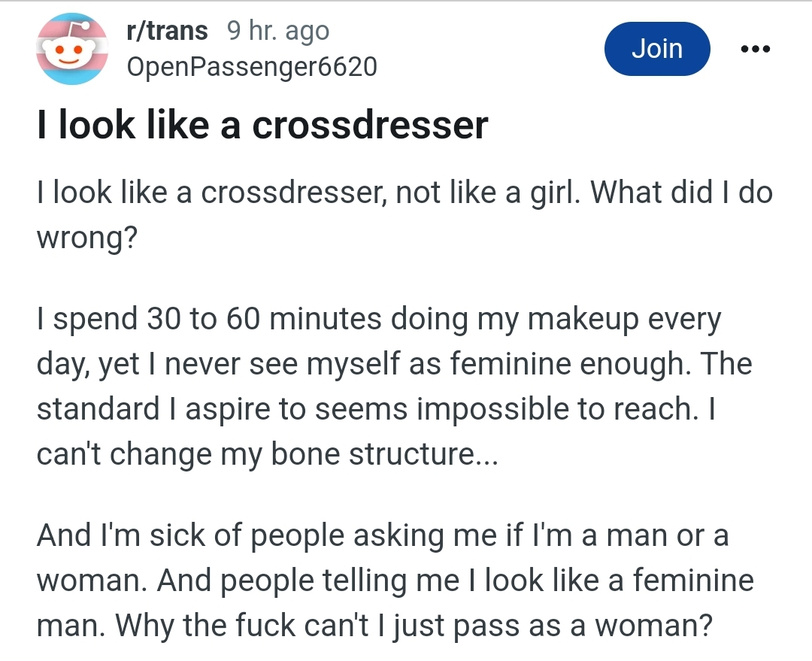Image resolution: width=812 pixels, height=661 pixels.
Task: Click the line starting 'And I'm sick of people'
Action: pos(383,535)
